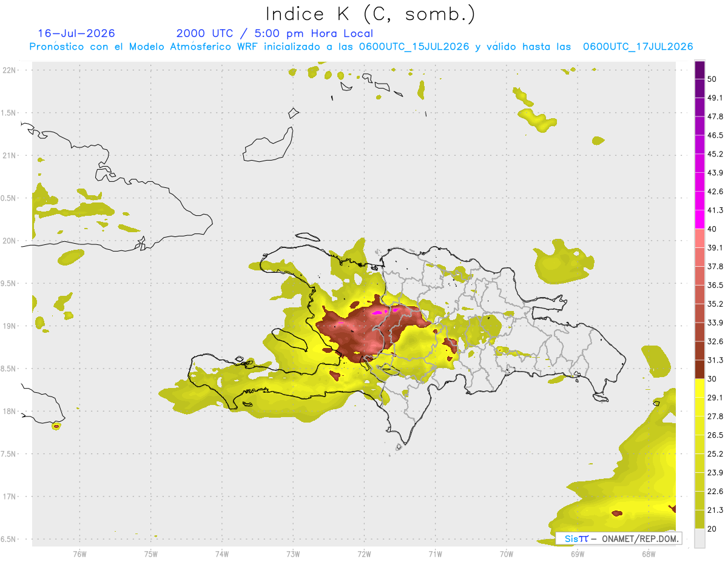Click the colorbar value '22.6'
The height and width of the screenshot is (562, 728).
pos(716,491)
